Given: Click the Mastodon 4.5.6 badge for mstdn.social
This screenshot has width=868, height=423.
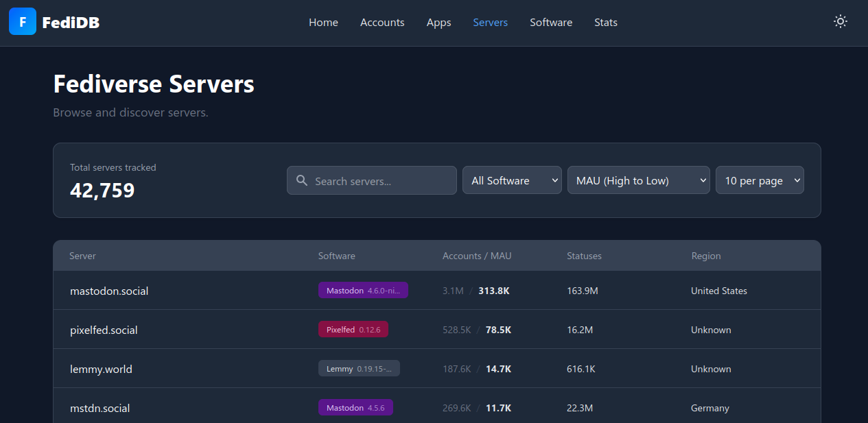Looking at the screenshot, I should pyautogui.click(x=355, y=407).
